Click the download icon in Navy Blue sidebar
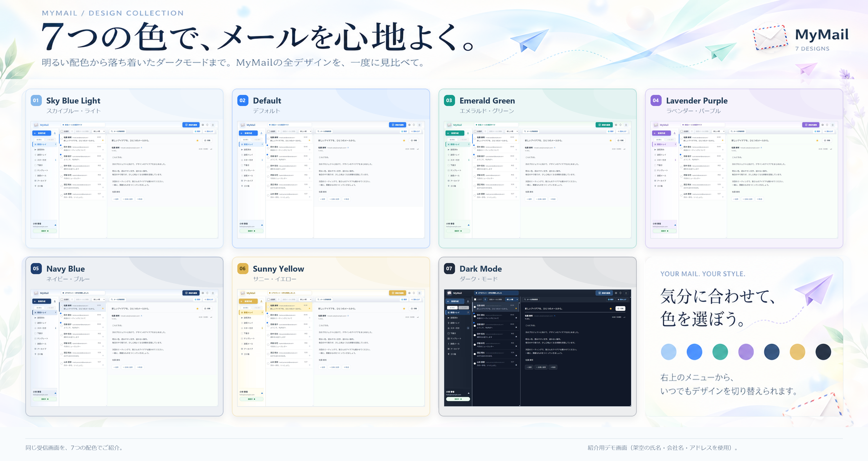Viewport: 868px width, 461px height. coord(54,301)
